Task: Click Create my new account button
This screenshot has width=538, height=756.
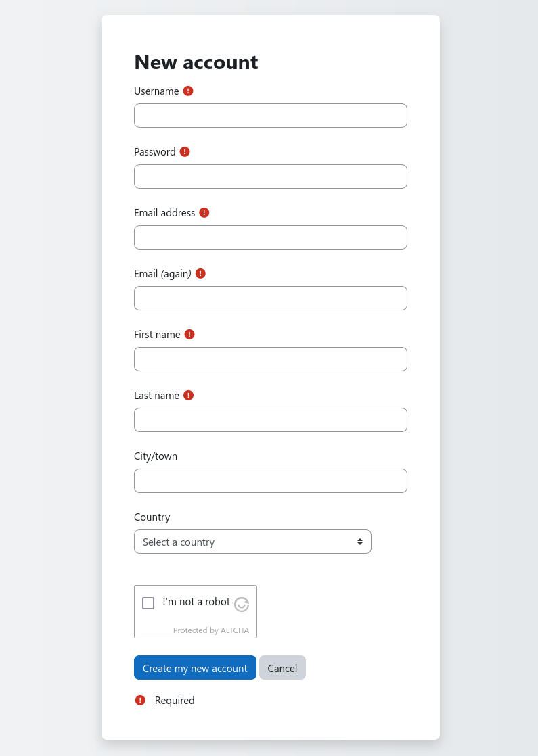Action: (195, 668)
